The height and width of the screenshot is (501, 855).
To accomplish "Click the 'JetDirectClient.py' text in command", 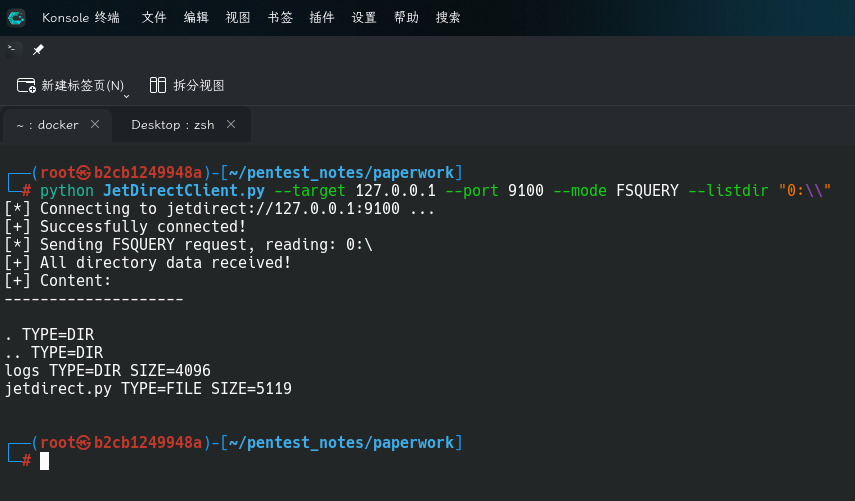I will pyautogui.click(x=184, y=190).
